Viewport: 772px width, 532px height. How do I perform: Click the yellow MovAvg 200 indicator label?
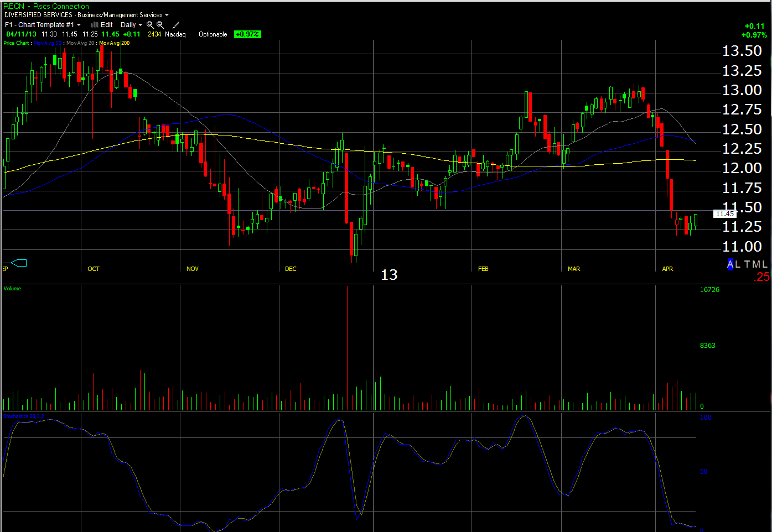click(115, 43)
